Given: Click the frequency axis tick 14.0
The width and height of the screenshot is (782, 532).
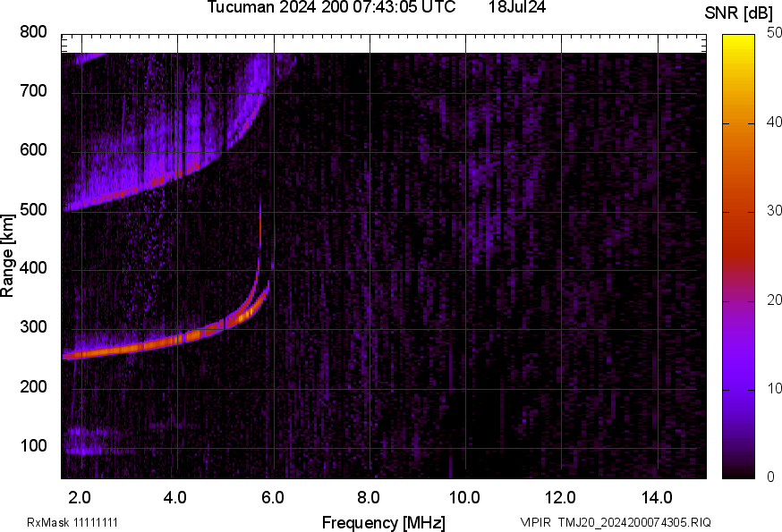Looking at the screenshot, I should click(x=657, y=497).
